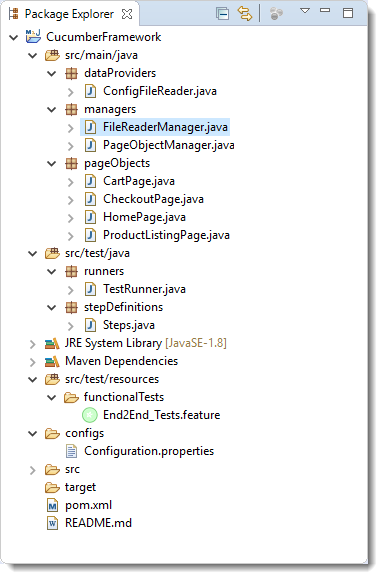This screenshot has height=579, width=383.
Task: Select the Package Explorer tab
Action: point(69,14)
